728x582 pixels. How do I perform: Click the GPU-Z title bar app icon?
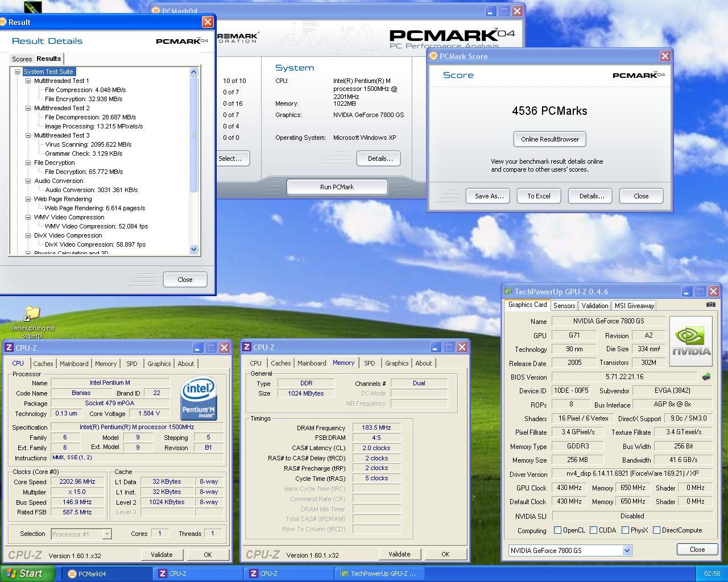(x=508, y=292)
